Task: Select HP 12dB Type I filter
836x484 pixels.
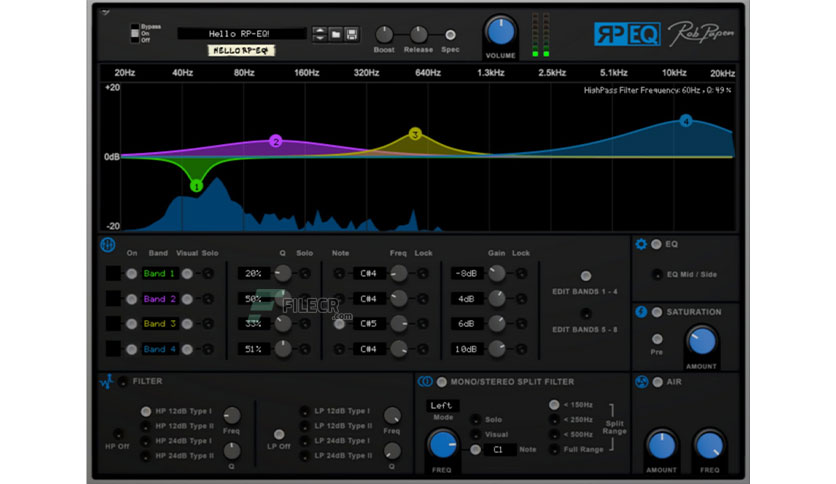Action: tap(146, 412)
